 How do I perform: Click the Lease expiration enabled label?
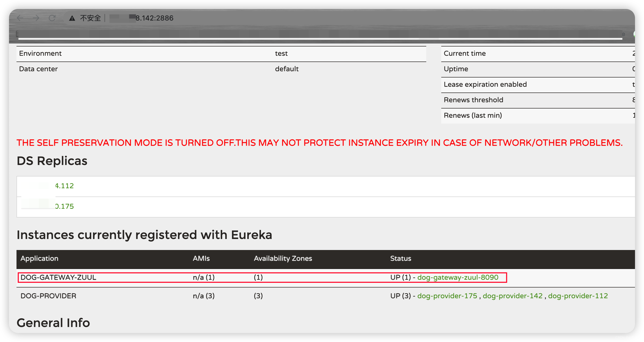pos(485,84)
